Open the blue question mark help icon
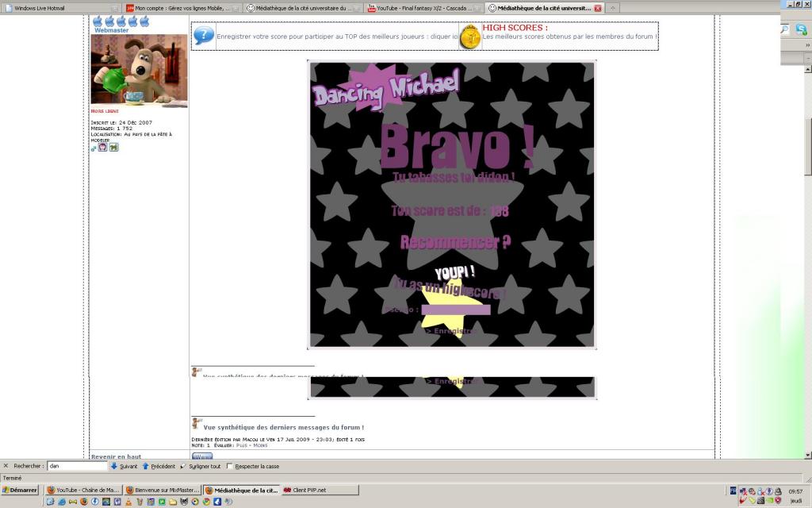Viewport: 812px width, 508px height. (x=204, y=35)
